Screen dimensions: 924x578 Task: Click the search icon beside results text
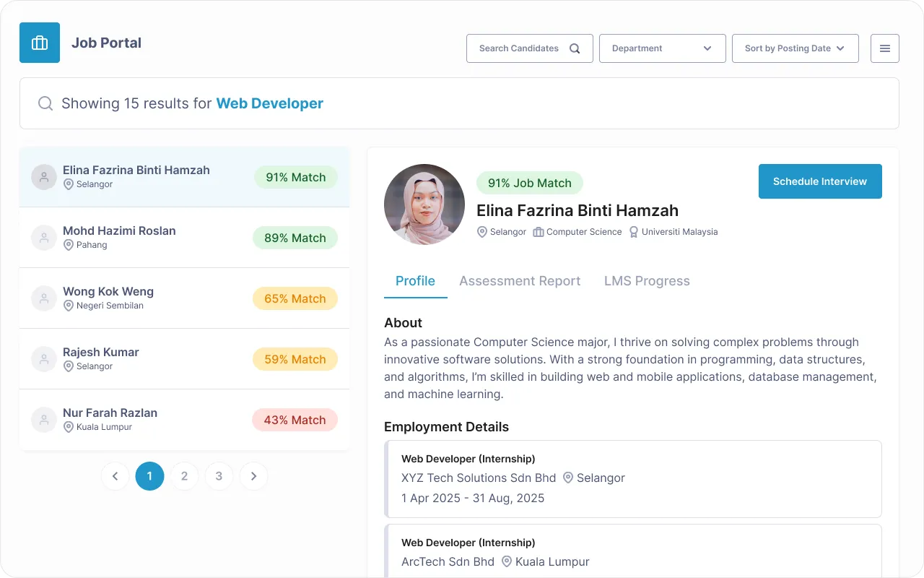click(45, 103)
